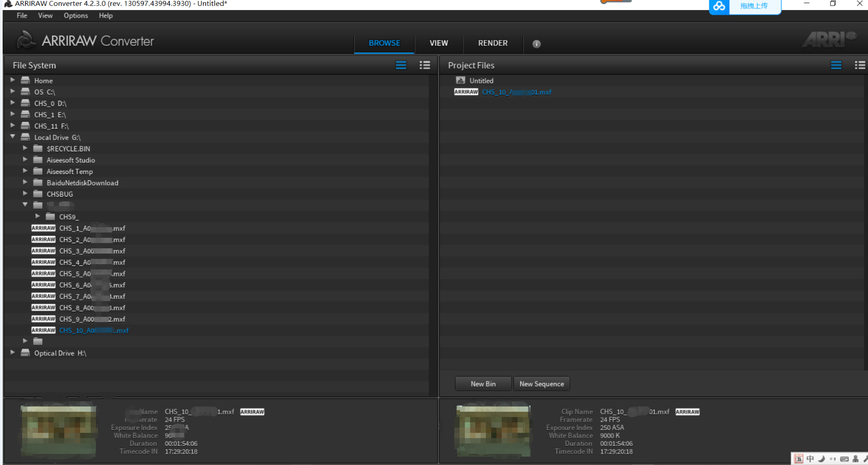The width and height of the screenshot is (868, 465).
Task: Open the RENDER tab
Action: (x=493, y=43)
